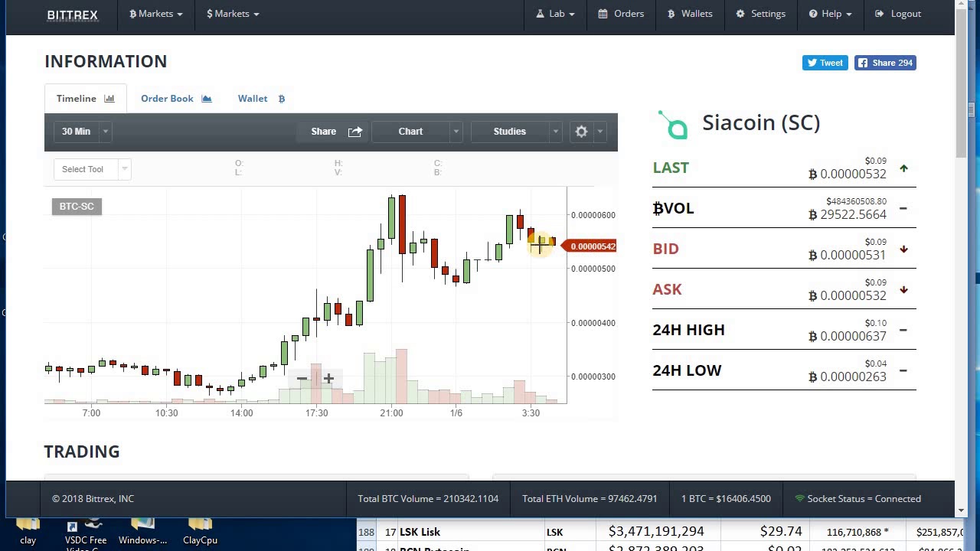Open the 30 Min interval dropdown

click(83, 132)
